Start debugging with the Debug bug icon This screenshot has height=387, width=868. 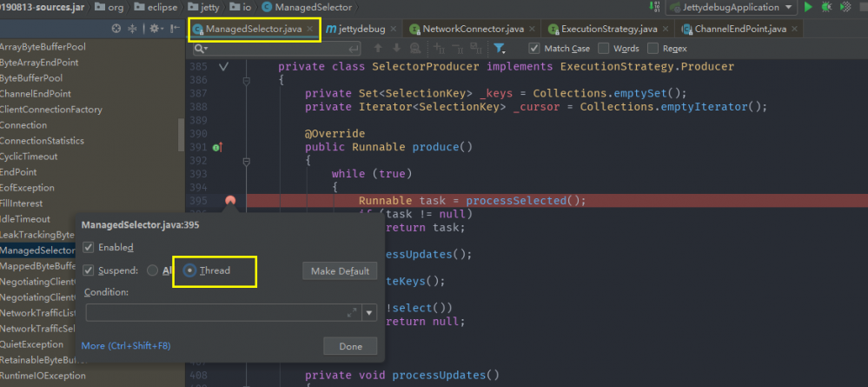pyautogui.click(x=825, y=7)
